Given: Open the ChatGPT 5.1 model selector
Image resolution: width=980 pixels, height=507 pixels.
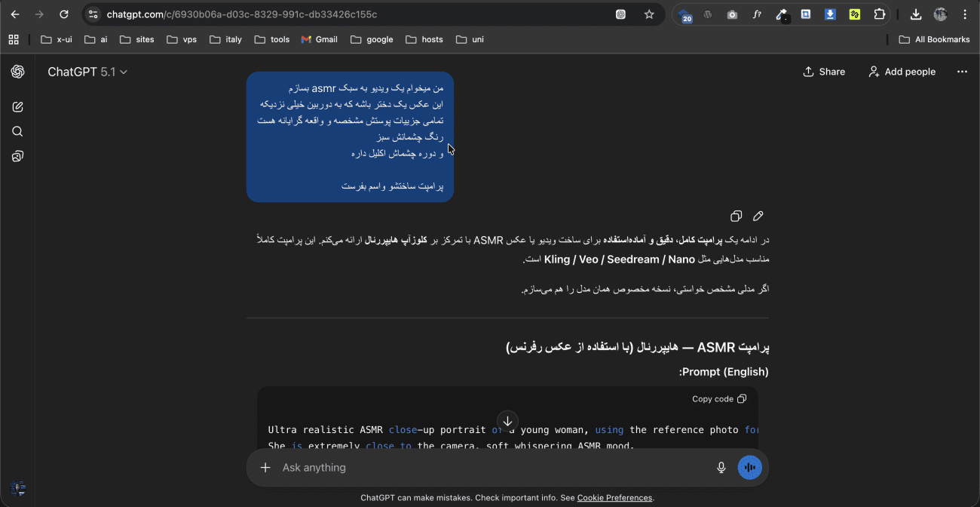Looking at the screenshot, I should [87, 72].
